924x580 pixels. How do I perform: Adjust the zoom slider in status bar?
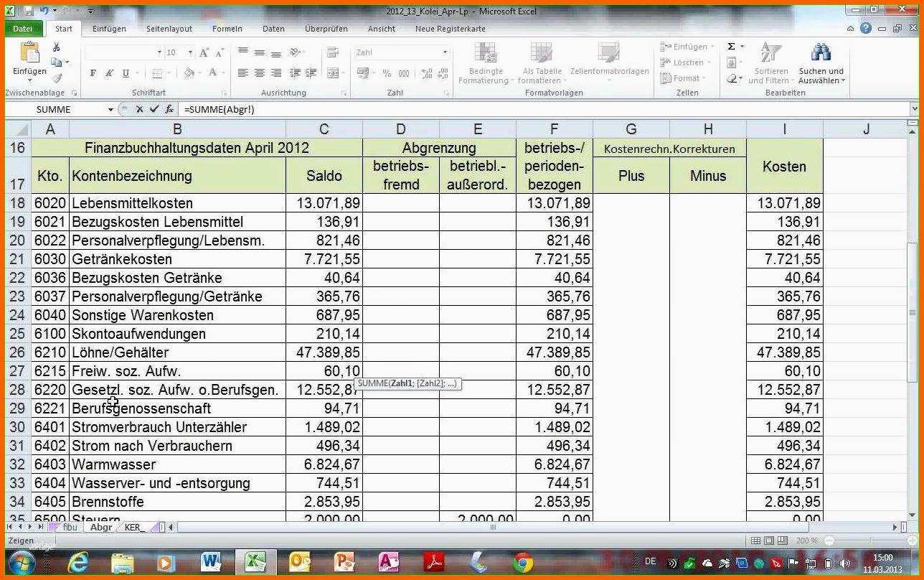tap(830, 540)
